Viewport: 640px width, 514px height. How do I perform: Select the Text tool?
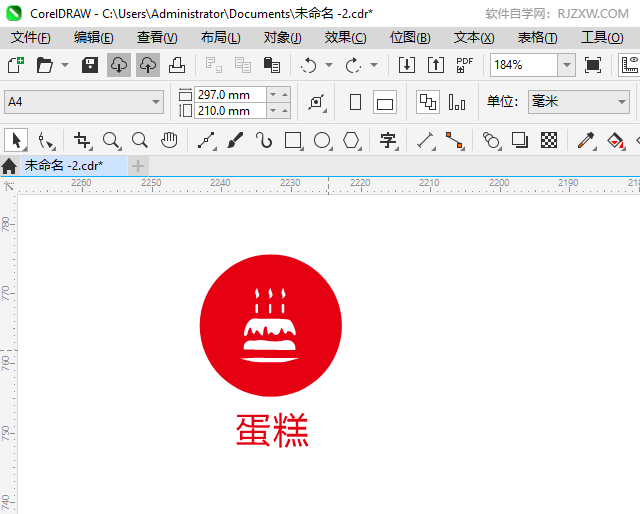388,141
